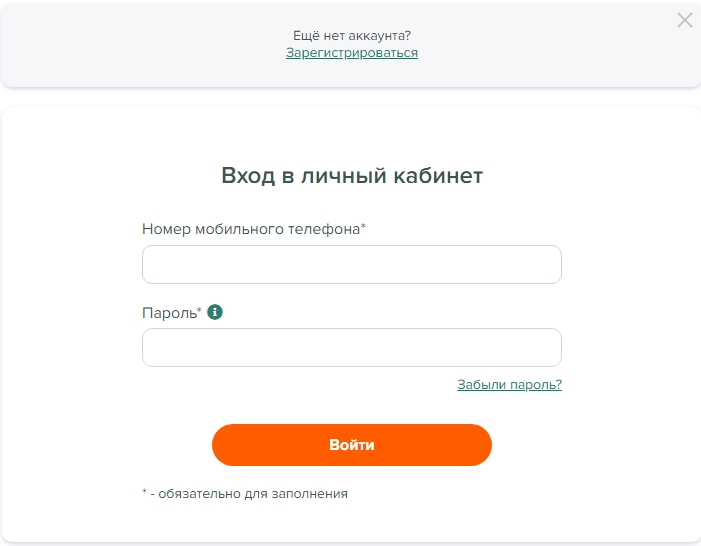Focus the mobile phone number field

pyautogui.click(x=352, y=264)
